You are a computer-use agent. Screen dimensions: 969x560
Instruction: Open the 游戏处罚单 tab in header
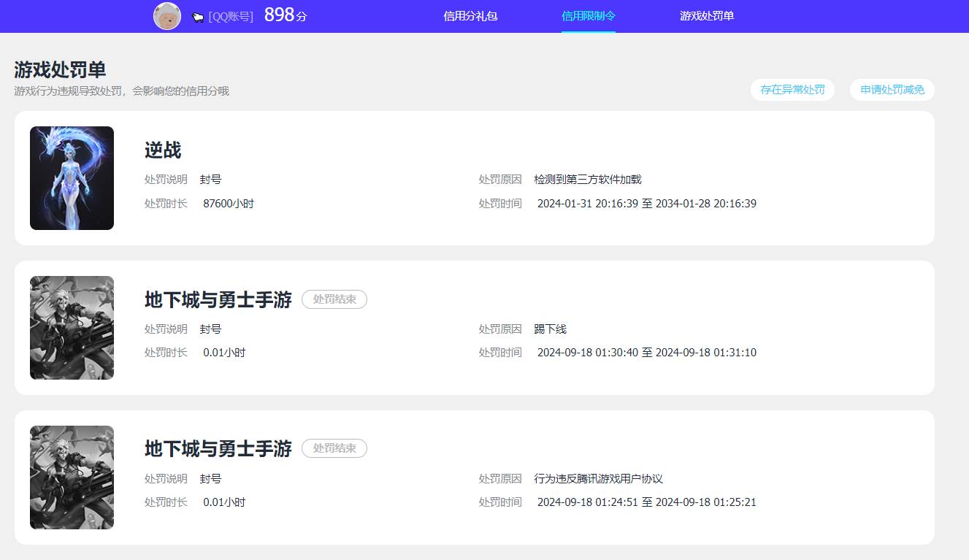pos(707,16)
